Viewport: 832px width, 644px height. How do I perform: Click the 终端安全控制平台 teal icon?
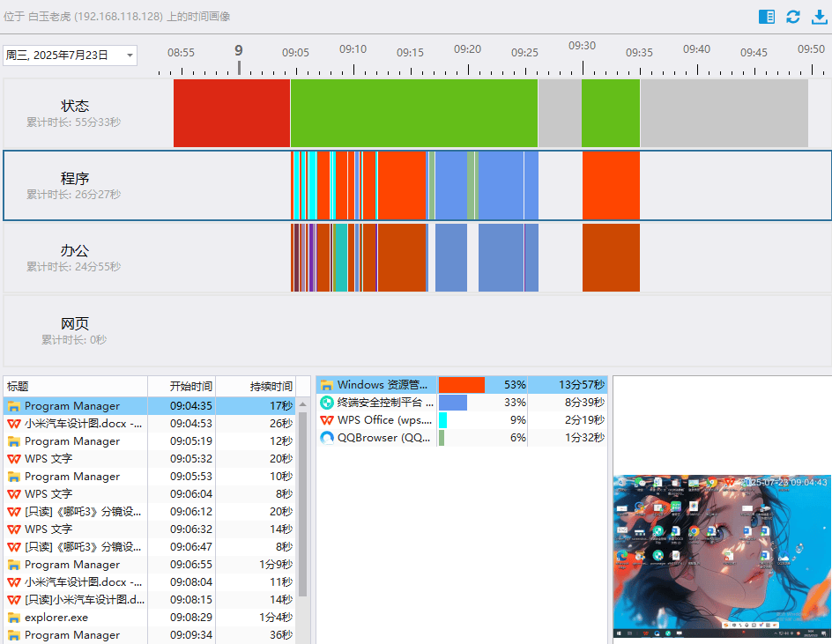[327, 403]
